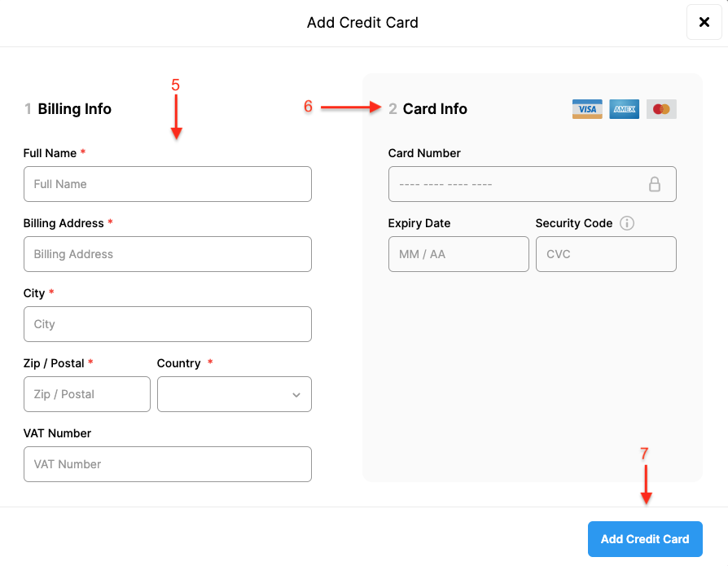728x566 pixels.
Task: Click the Mastercard logo icon
Action: tap(661, 109)
